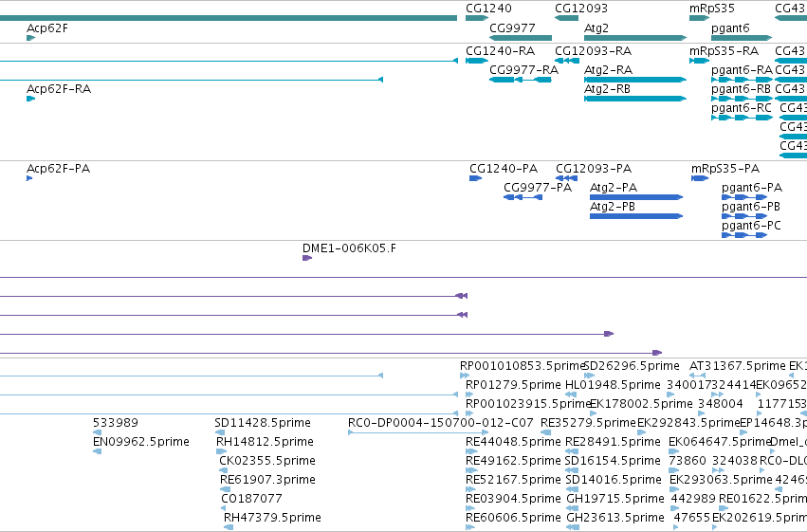This screenshot has width=807, height=532.
Task: Click the RE44048.5prime EST
Action: 471,451
